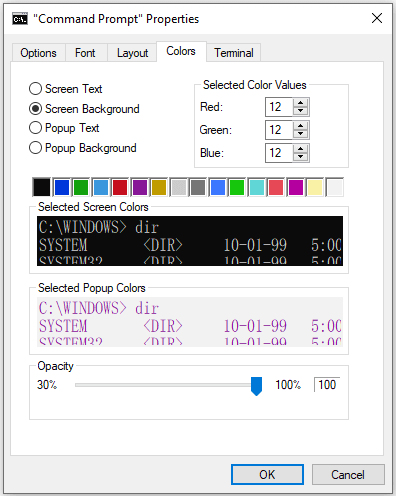The height and width of the screenshot is (496, 396).
Task: Select the Popup Text radio button
Action: [x=35, y=128]
